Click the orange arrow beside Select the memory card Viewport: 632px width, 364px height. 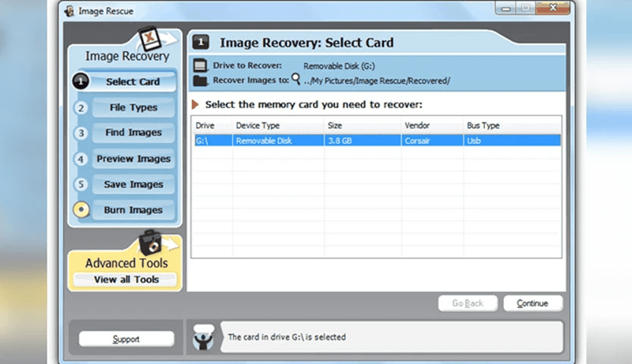195,105
